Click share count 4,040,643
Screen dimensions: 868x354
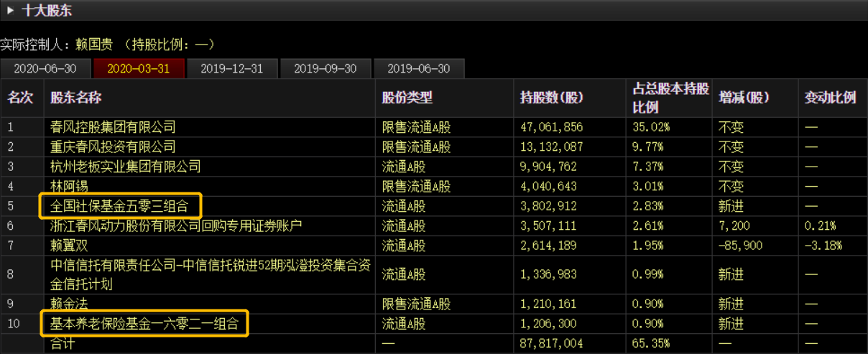(548, 187)
